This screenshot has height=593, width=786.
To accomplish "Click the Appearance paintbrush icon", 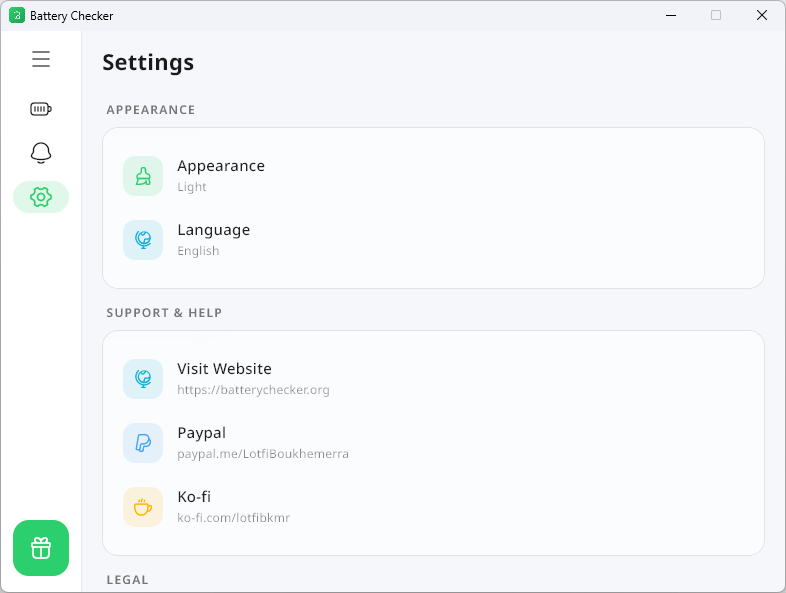I will point(143,176).
